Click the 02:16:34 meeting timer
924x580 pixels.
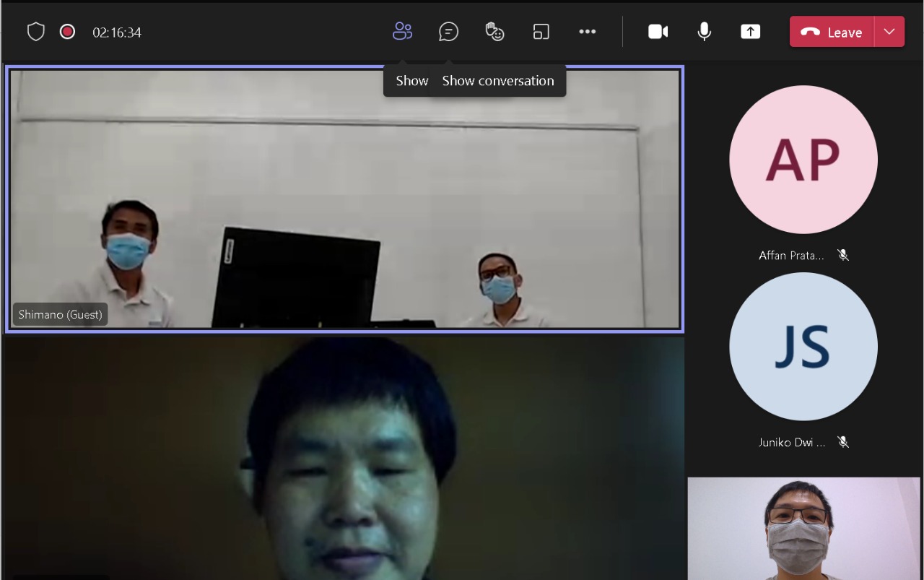pyautogui.click(x=117, y=33)
